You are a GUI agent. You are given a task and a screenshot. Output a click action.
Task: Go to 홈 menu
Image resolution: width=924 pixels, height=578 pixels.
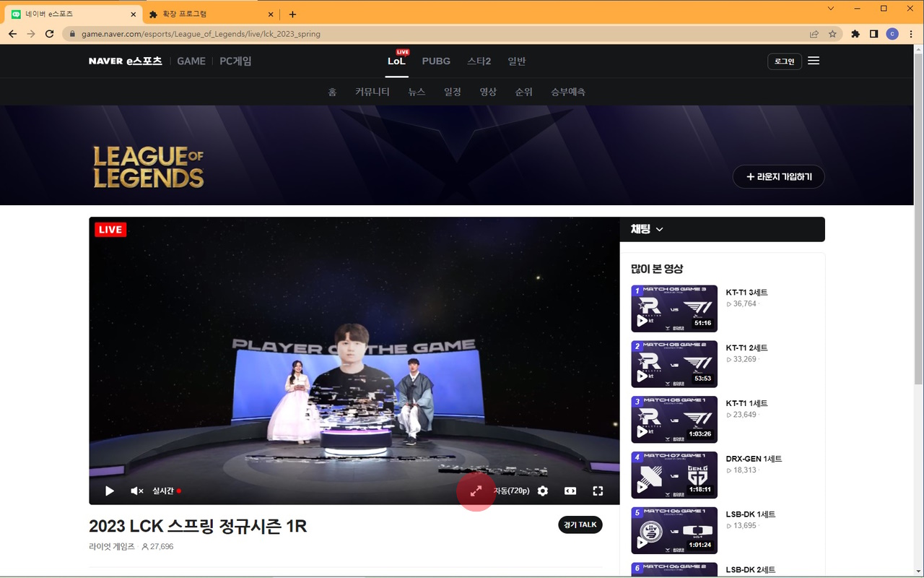point(332,92)
